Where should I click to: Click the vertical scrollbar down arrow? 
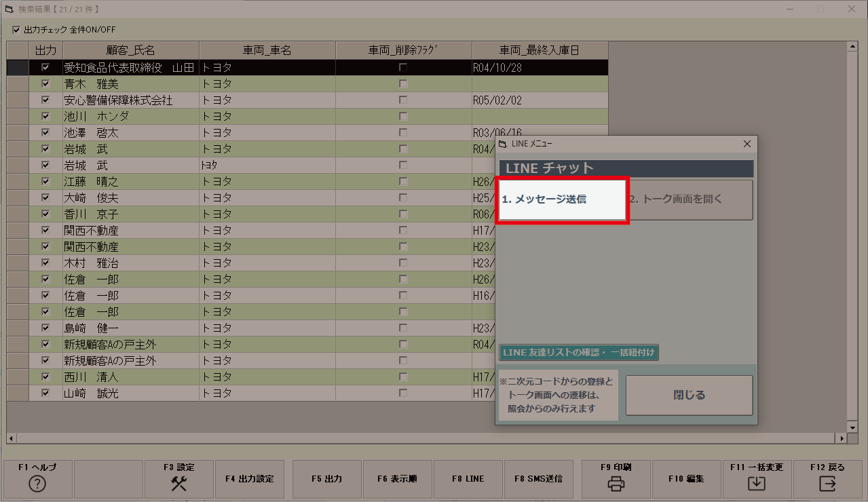(853, 427)
